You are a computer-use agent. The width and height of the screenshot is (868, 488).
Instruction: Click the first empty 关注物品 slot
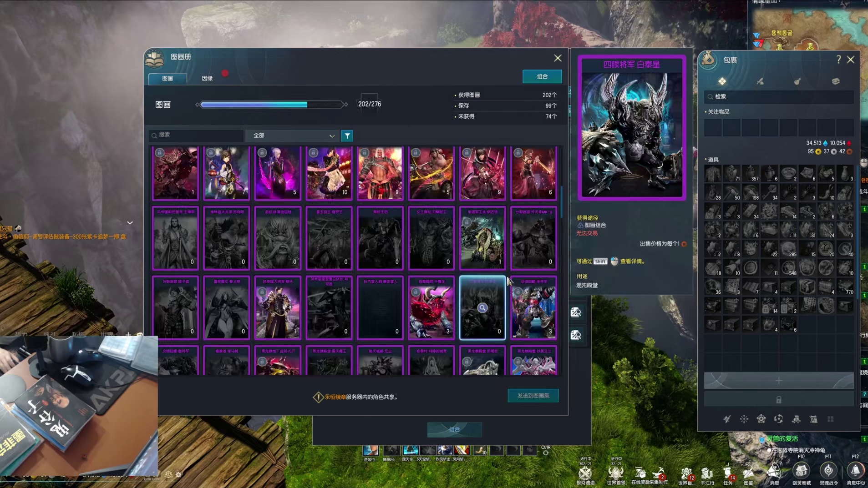pos(713,127)
